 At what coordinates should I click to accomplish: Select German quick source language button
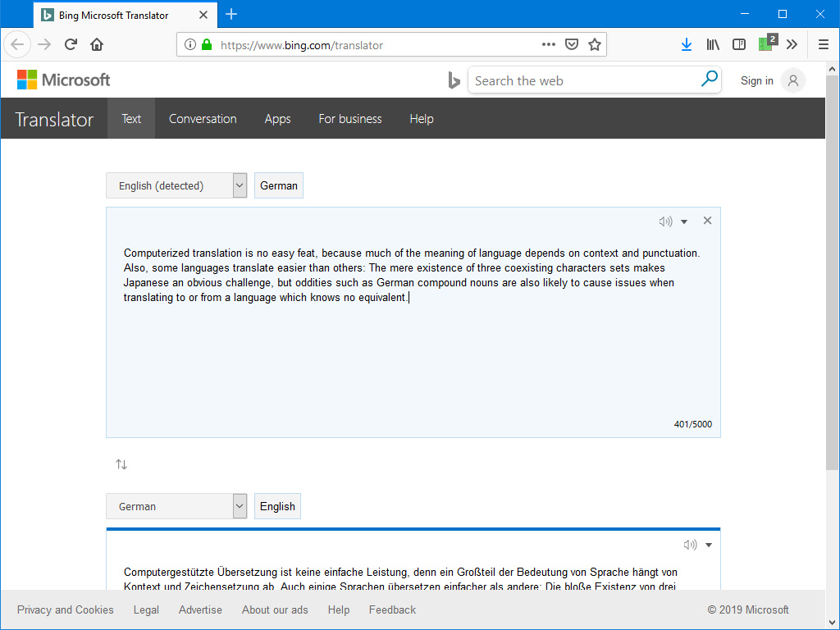click(x=279, y=185)
